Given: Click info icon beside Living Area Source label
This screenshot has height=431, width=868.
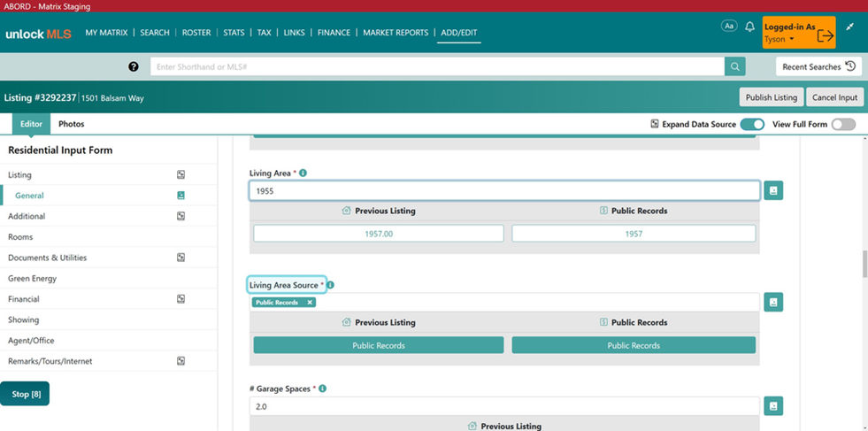Looking at the screenshot, I should click(331, 285).
